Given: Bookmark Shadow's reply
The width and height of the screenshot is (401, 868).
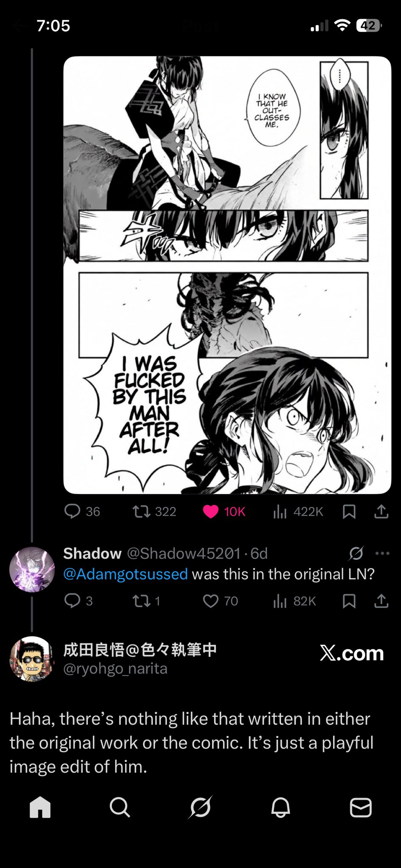Looking at the screenshot, I should (x=349, y=601).
